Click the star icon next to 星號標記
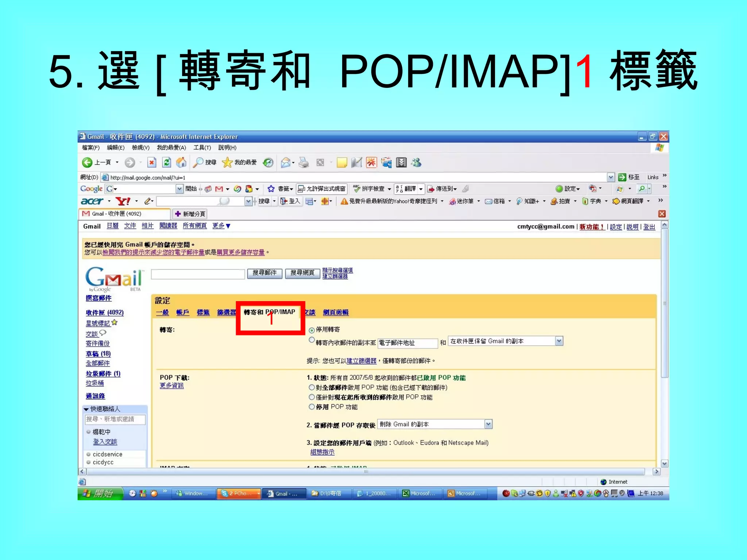Image resolution: width=747 pixels, height=560 pixels. [115, 322]
